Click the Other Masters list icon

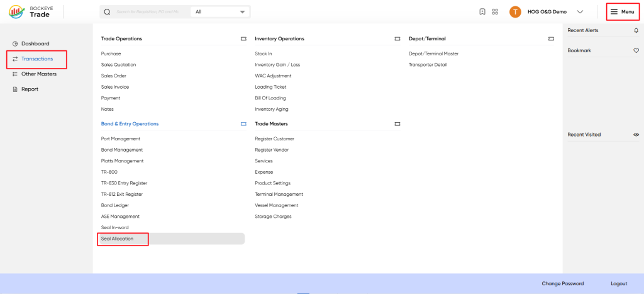(x=15, y=74)
